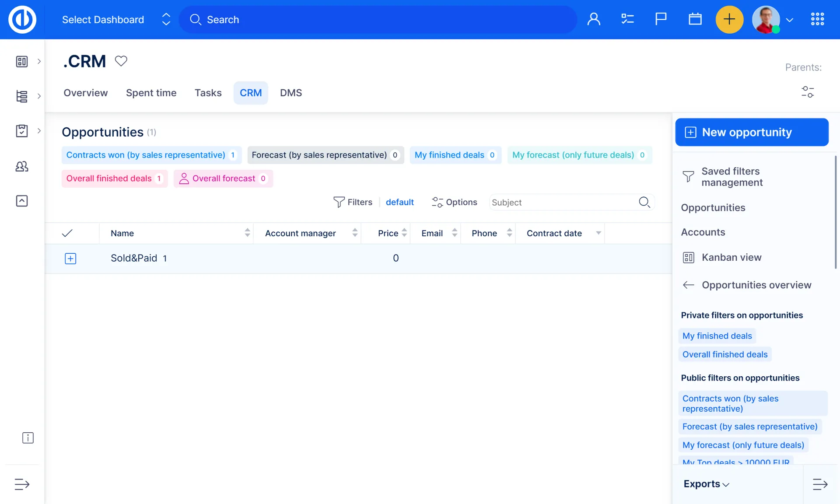Open the nine-dot apps grid menu

pyautogui.click(x=817, y=19)
